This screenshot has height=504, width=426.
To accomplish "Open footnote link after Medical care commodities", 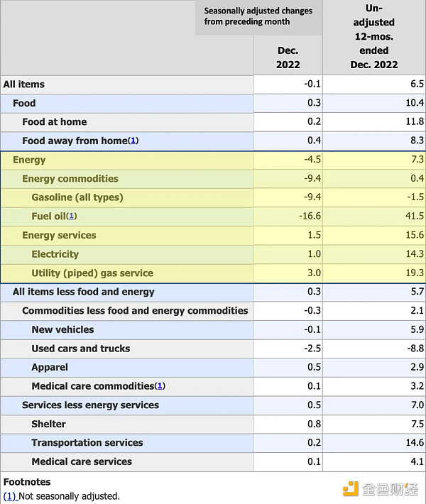I will tap(160, 386).
